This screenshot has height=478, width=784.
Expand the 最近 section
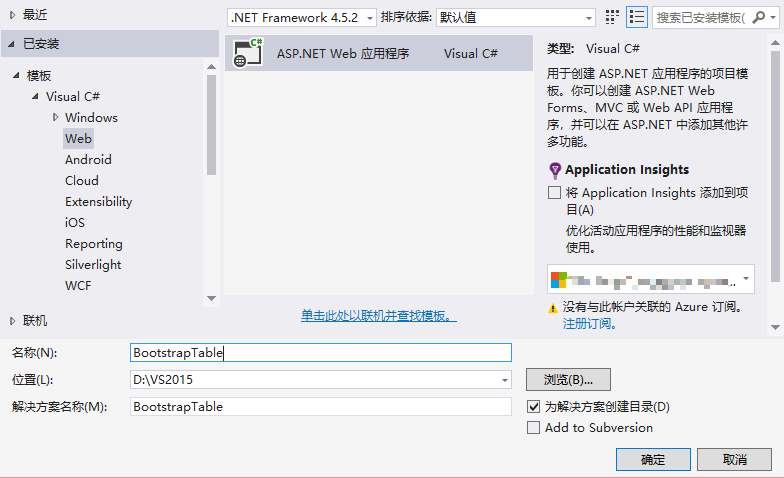click(x=12, y=16)
